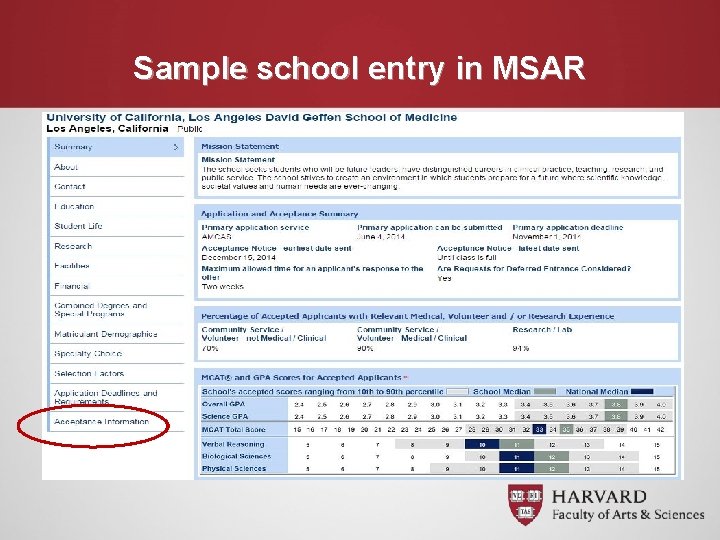Image resolution: width=720 pixels, height=540 pixels.
Task: Click the MCAT Total Score row label
Action: 234,430
